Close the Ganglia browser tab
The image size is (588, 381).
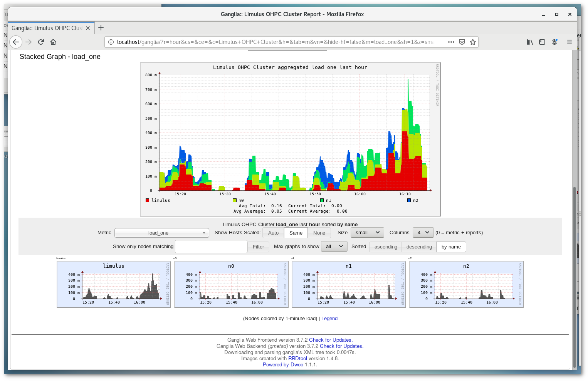click(88, 28)
